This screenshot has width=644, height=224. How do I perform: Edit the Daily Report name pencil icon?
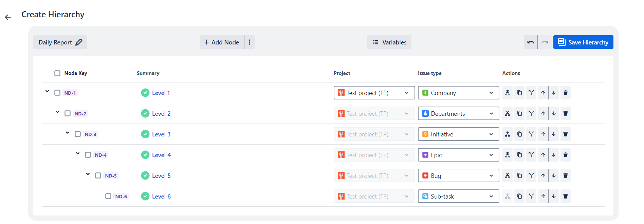coord(79,42)
